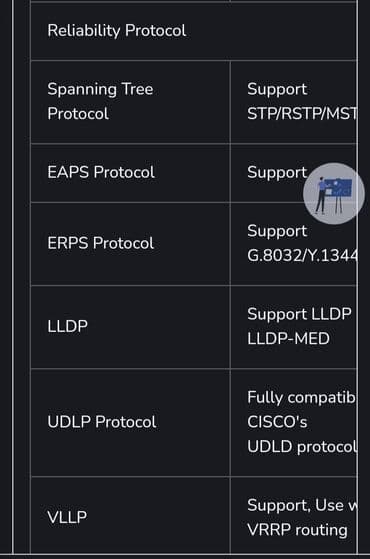
Task: Click the LLDP-MED text
Action: click(288, 339)
